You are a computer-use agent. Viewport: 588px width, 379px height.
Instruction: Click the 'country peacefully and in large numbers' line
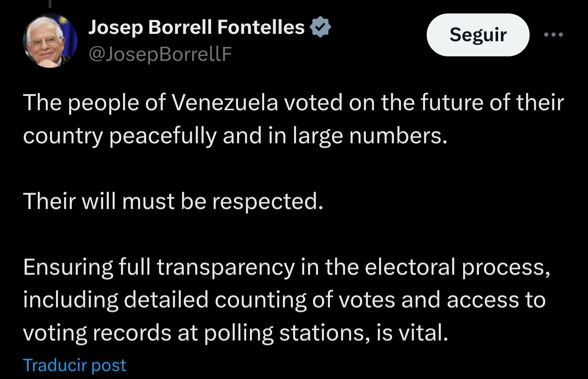235,136
